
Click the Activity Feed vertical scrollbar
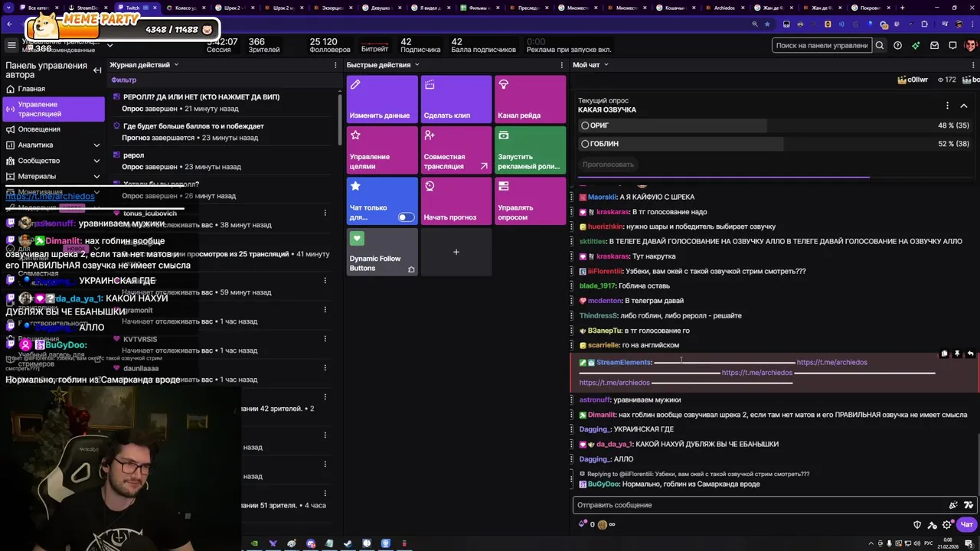[340, 119]
